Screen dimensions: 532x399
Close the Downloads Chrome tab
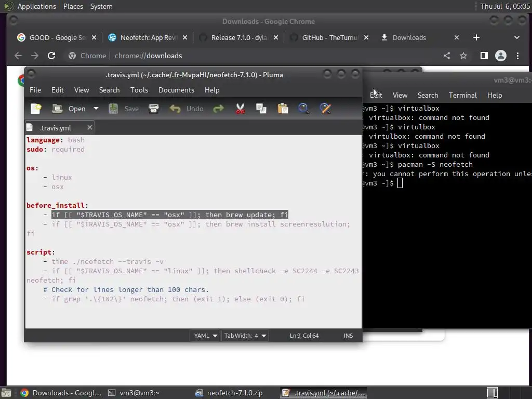457,37
